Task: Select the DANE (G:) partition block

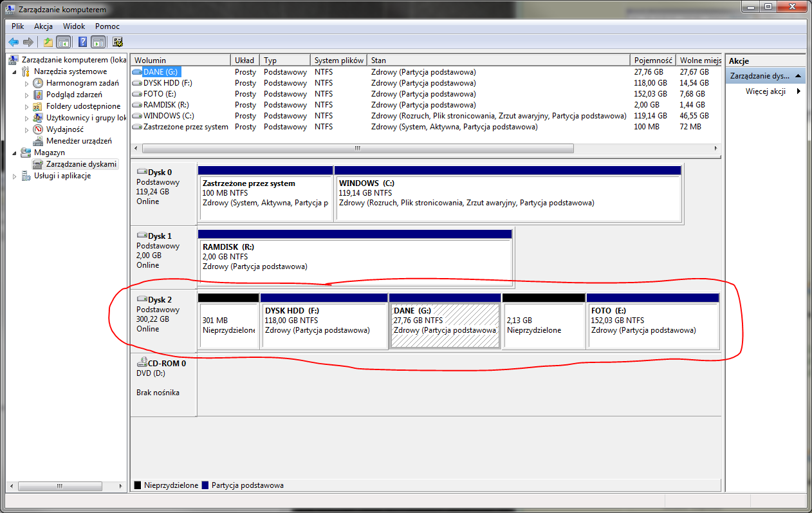Action: point(445,321)
